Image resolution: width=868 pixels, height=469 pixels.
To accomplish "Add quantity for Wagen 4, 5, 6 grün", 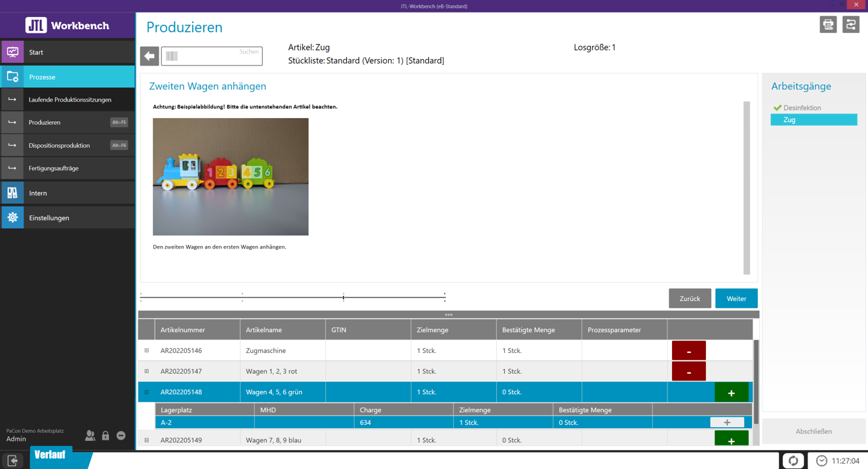I will [731, 392].
